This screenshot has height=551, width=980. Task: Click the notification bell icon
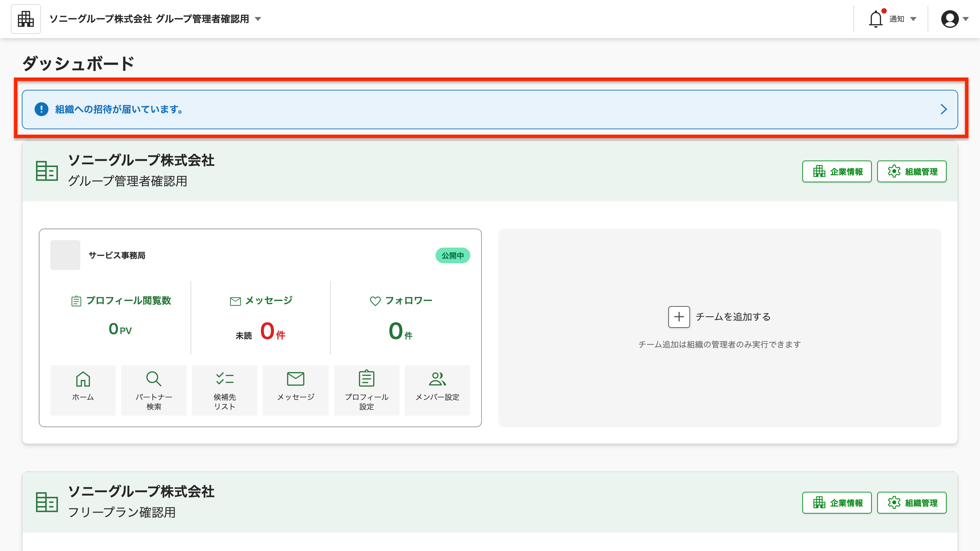coord(876,18)
